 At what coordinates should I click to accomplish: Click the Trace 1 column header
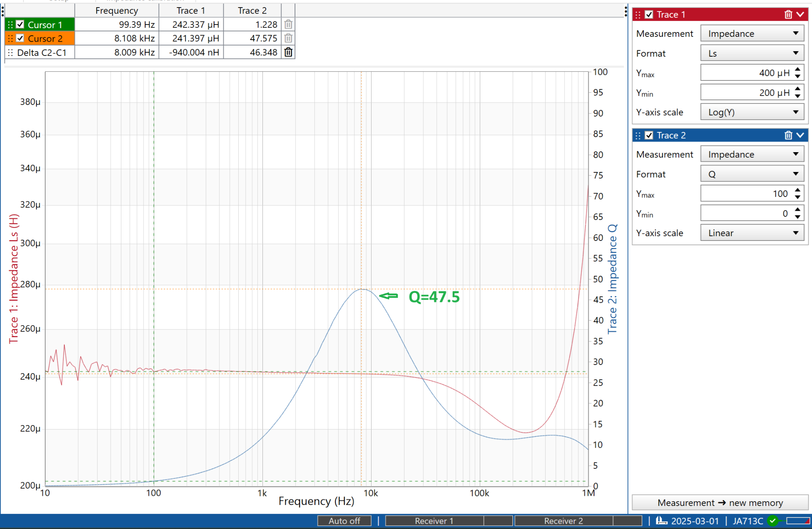point(191,11)
